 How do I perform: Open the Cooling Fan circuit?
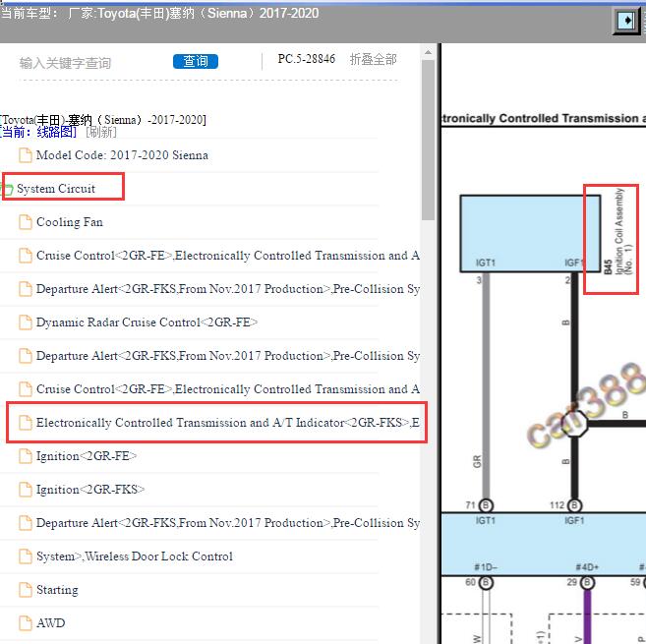tap(70, 222)
